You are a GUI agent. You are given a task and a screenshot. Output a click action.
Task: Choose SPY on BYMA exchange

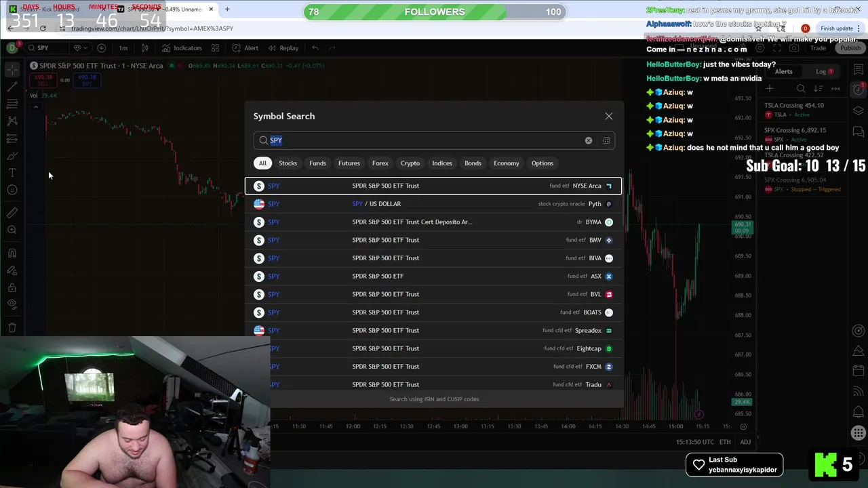coord(433,222)
